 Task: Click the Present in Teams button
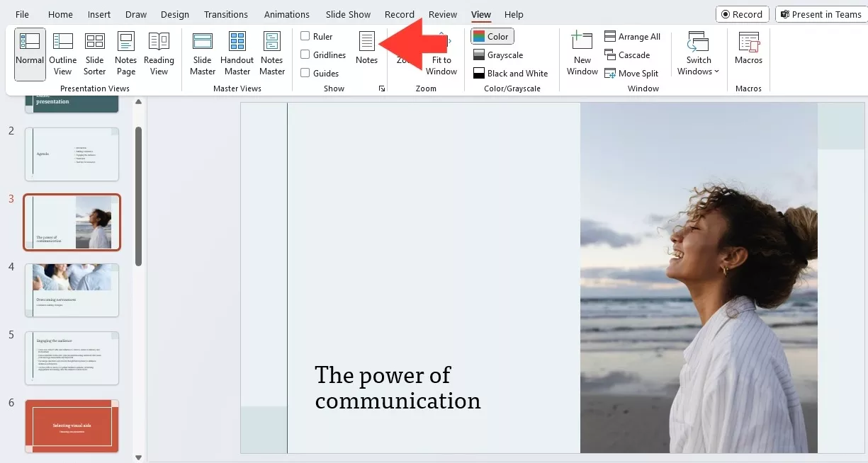[820, 14]
